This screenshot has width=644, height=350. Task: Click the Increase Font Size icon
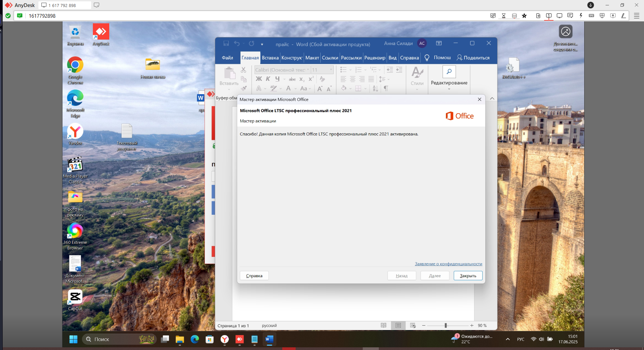[x=320, y=89]
